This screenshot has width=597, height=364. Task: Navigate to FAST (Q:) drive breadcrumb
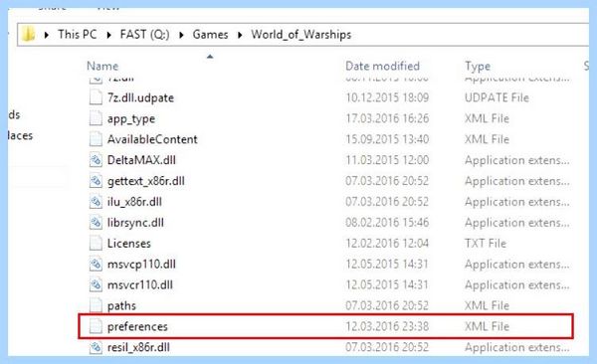(x=145, y=35)
